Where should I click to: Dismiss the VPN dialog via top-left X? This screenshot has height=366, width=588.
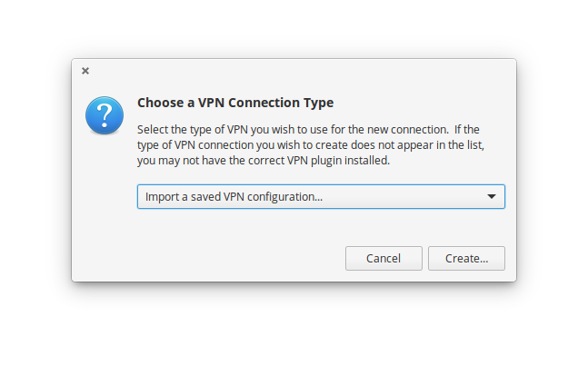pos(85,71)
